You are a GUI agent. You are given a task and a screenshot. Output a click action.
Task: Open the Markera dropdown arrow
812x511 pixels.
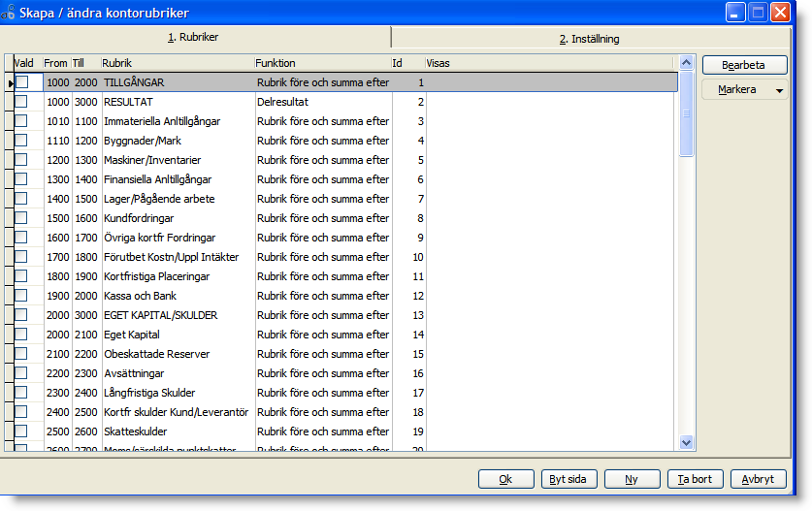click(x=779, y=90)
